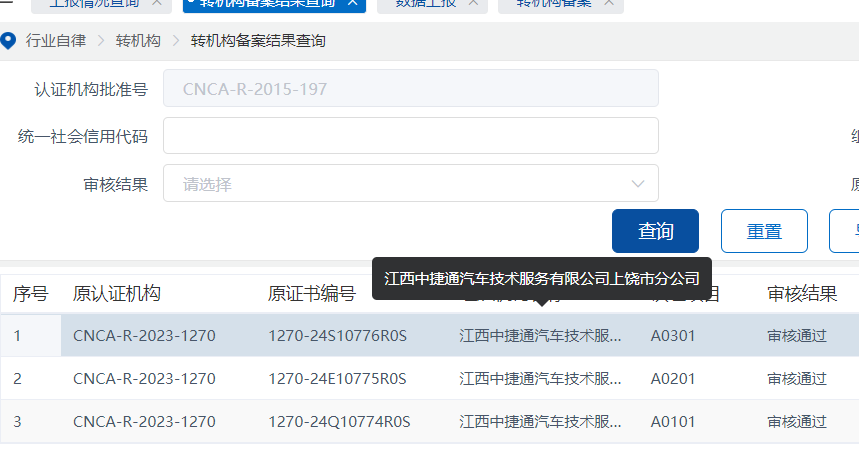This screenshot has width=859, height=449.
Task: Click CNCA-R-2023-1270 in row 3
Action: [x=144, y=422]
